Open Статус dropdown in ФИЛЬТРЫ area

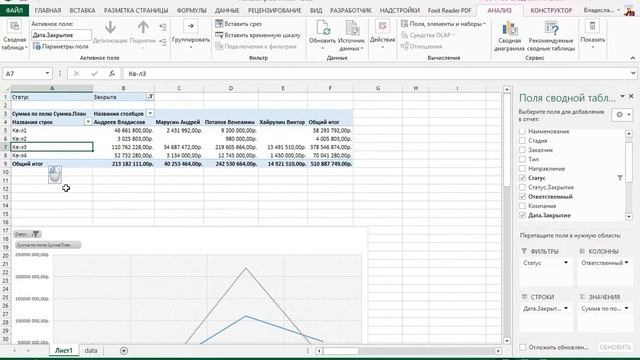(x=566, y=263)
